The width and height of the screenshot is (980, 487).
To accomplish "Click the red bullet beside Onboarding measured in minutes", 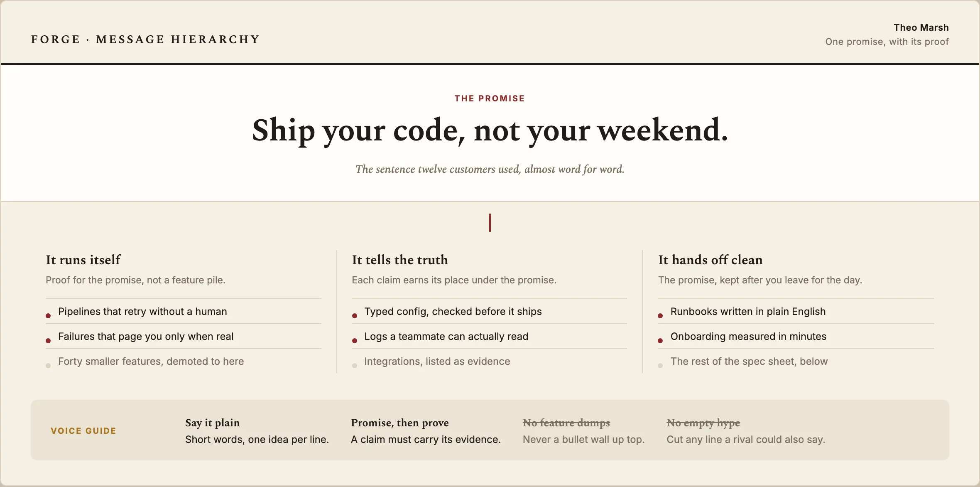I will tap(660, 341).
